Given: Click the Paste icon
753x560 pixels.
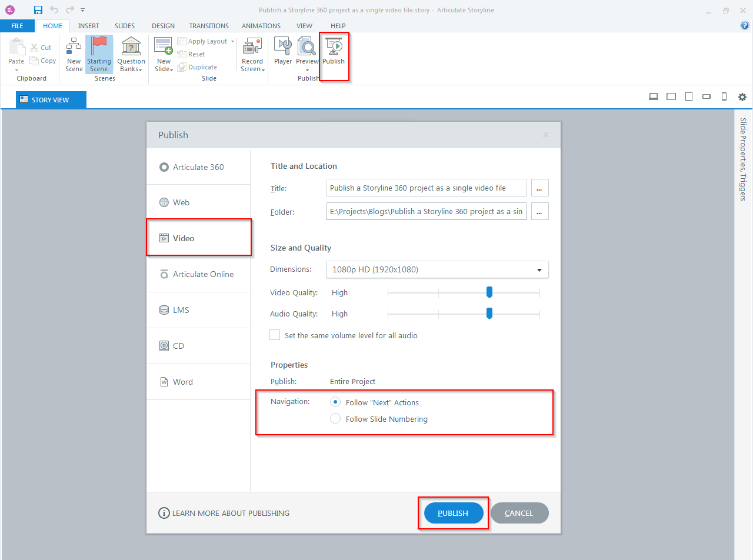Looking at the screenshot, I should coord(16,46).
